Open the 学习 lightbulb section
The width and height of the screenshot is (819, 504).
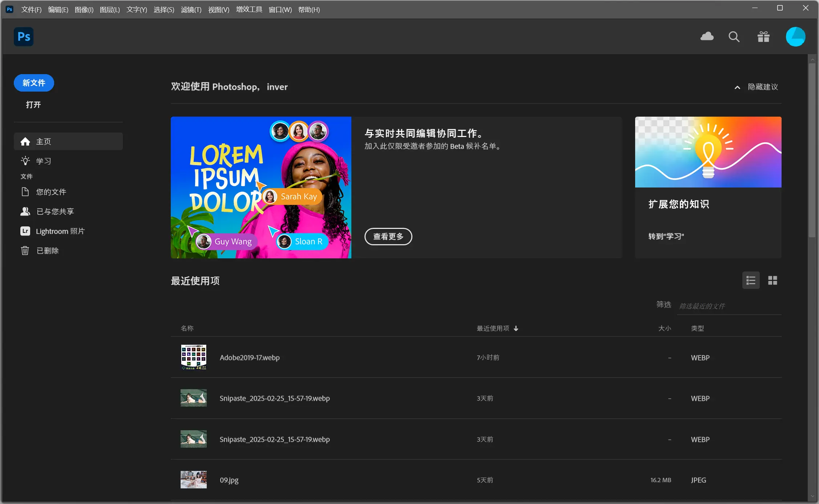click(x=43, y=161)
